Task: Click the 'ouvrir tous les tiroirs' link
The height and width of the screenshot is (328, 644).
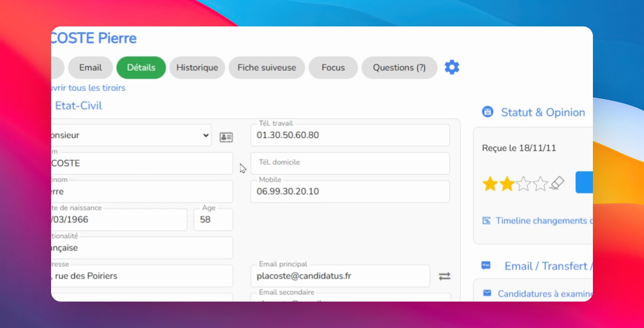Action: point(88,88)
